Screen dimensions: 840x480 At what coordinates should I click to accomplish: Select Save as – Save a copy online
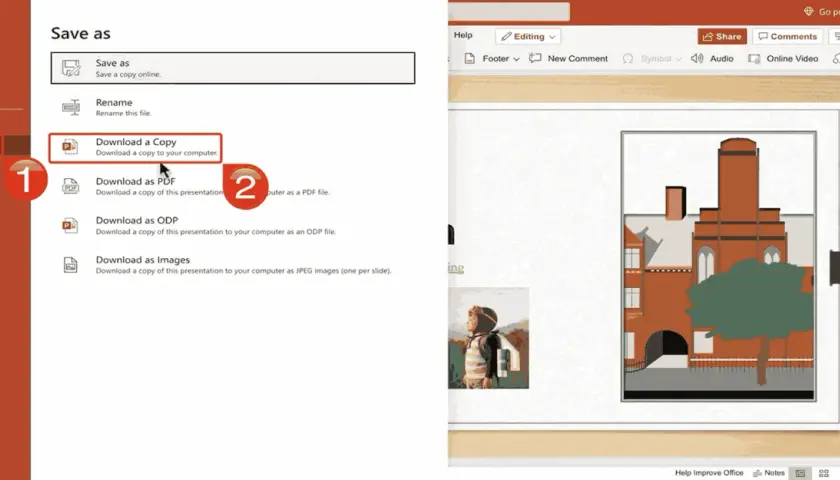pyautogui.click(x=233, y=68)
